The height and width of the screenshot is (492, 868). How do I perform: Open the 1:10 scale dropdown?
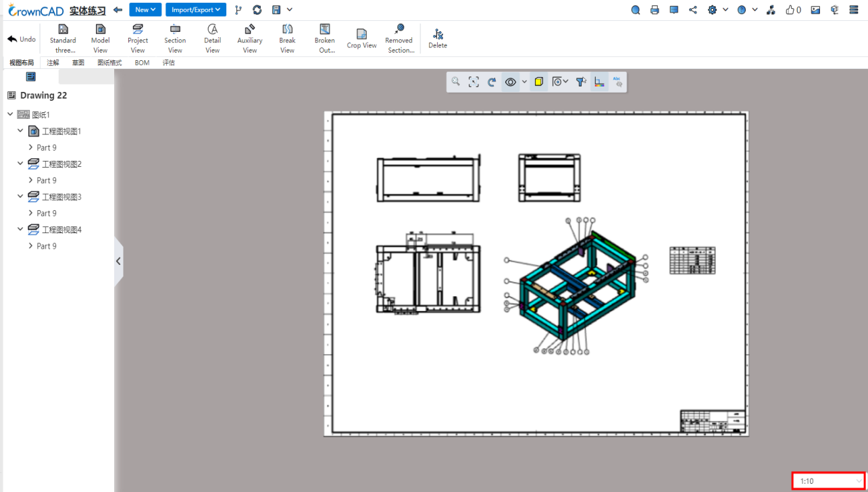[828, 481]
